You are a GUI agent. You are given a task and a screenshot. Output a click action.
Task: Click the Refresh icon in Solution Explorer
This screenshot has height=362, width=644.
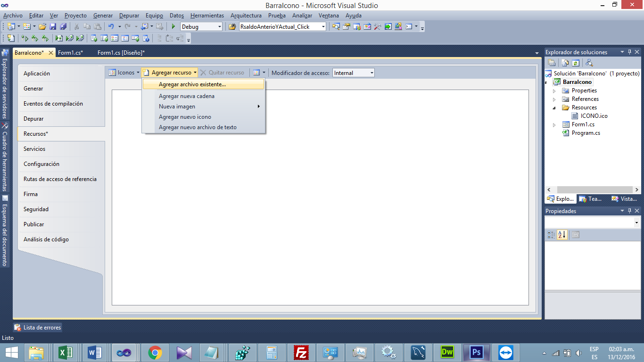click(575, 62)
